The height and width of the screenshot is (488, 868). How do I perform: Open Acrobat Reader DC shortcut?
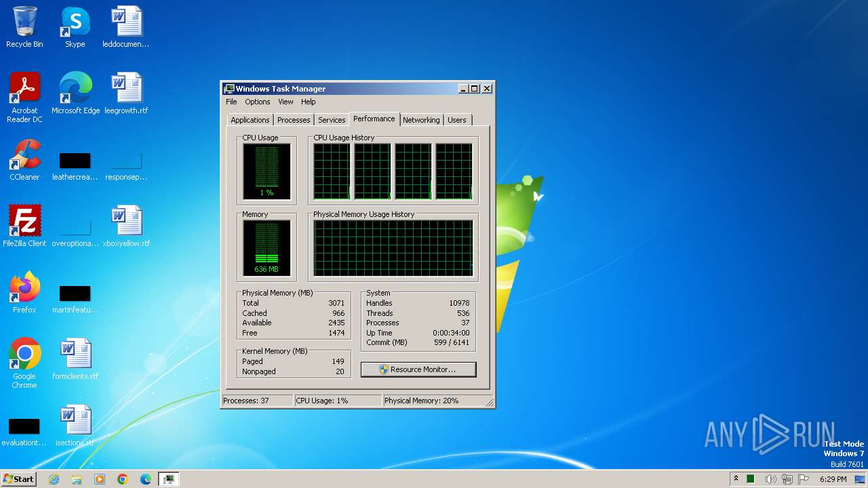click(24, 98)
